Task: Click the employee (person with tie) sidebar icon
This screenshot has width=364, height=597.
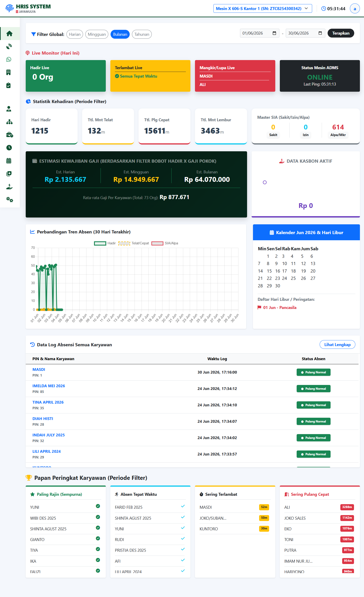Action: pos(9,109)
